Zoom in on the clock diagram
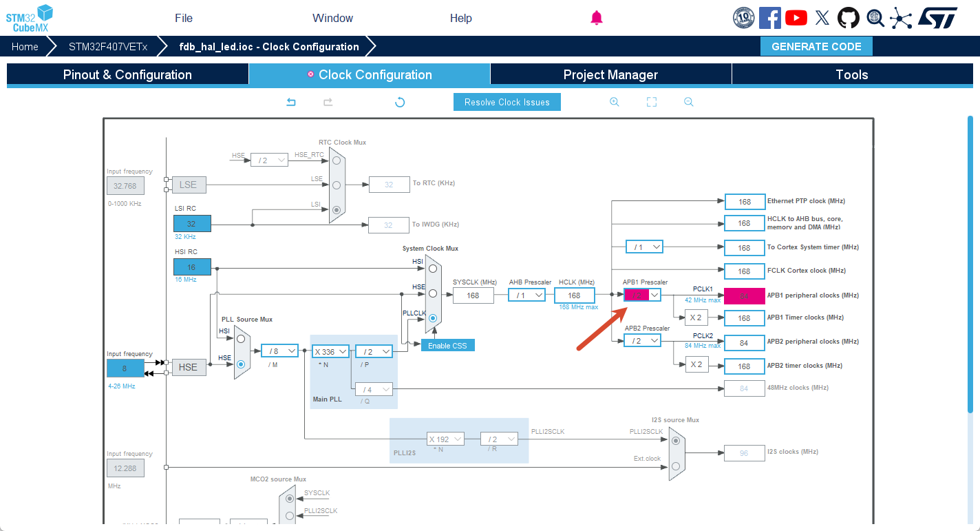Viewport: 980px width, 531px height. [x=615, y=102]
